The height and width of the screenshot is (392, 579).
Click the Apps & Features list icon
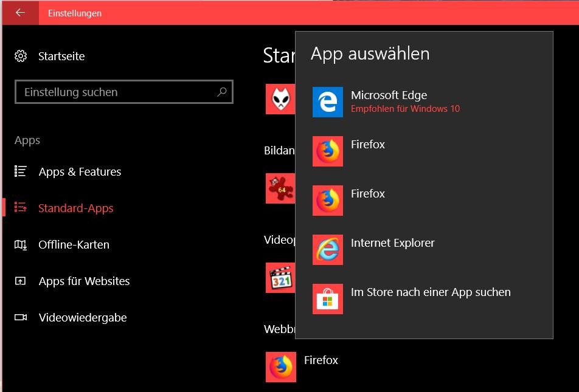[20, 171]
